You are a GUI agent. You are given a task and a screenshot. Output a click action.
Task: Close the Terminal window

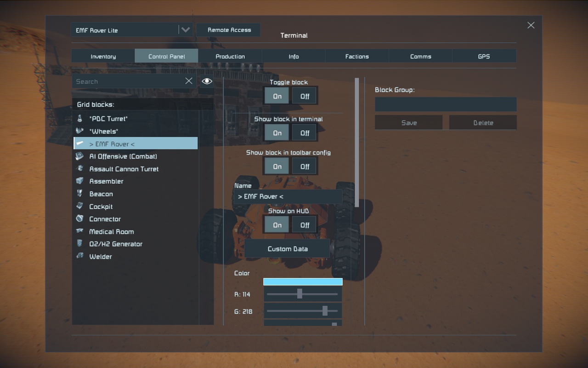pos(531,25)
